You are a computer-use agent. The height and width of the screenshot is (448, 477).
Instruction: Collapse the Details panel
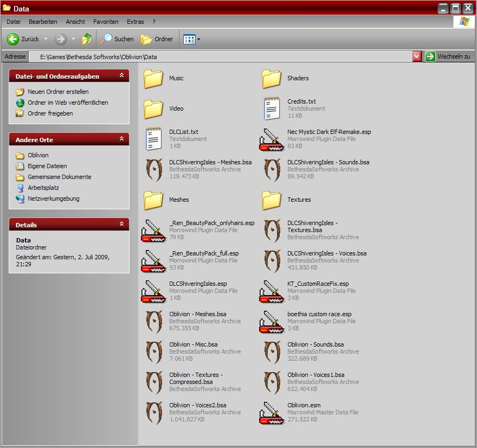point(121,225)
